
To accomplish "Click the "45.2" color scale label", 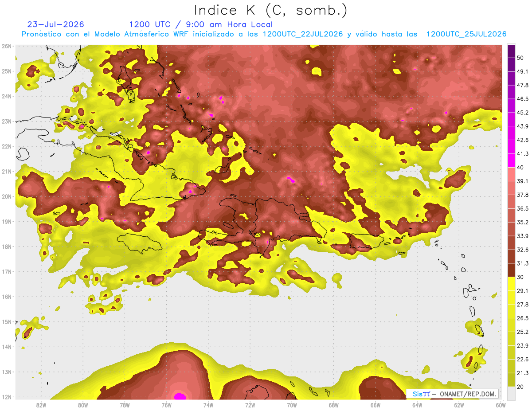I will (x=523, y=112).
